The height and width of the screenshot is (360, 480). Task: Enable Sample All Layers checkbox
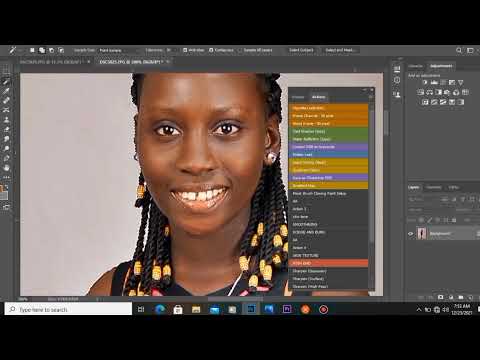pyautogui.click(x=240, y=50)
